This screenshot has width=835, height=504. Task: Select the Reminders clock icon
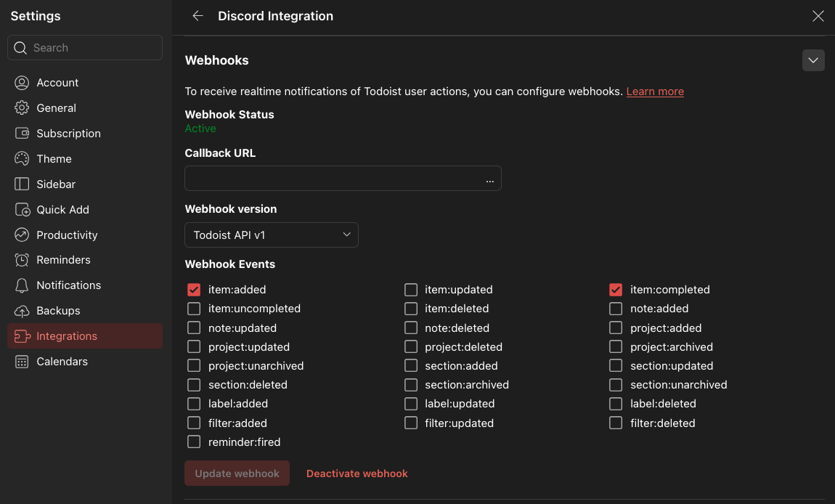(x=22, y=259)
